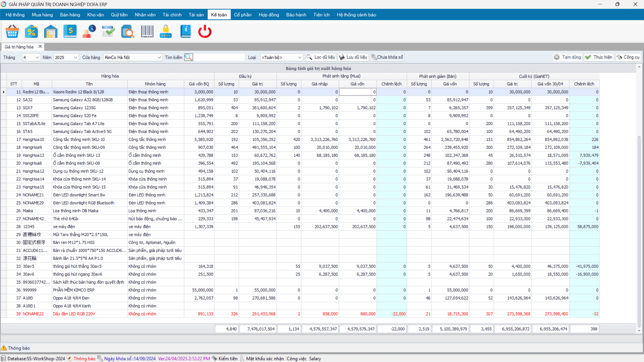Open the Hệ thống cảnh báo menu
Screen dimensions: 644x362
(356, 15)
